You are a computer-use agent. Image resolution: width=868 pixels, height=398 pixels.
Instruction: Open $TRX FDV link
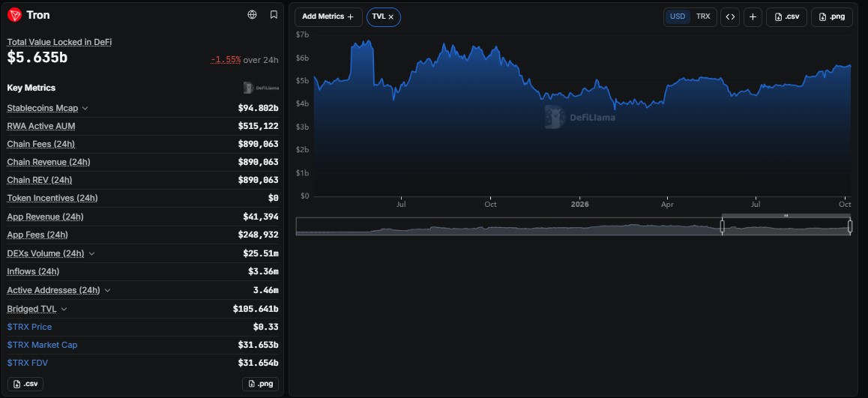[x=28, y=363]
